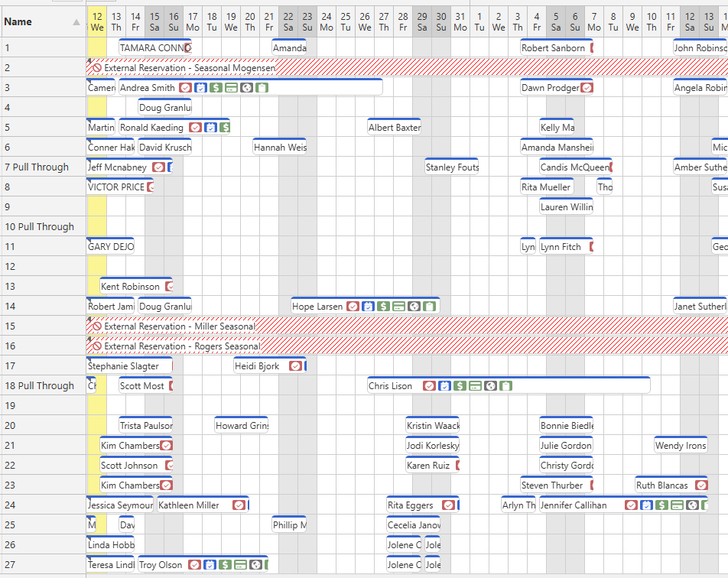The width and height of the screenshot is (728, 578).
Task: Select the 22 Sa date column header
Action: [x=288, y=22]
